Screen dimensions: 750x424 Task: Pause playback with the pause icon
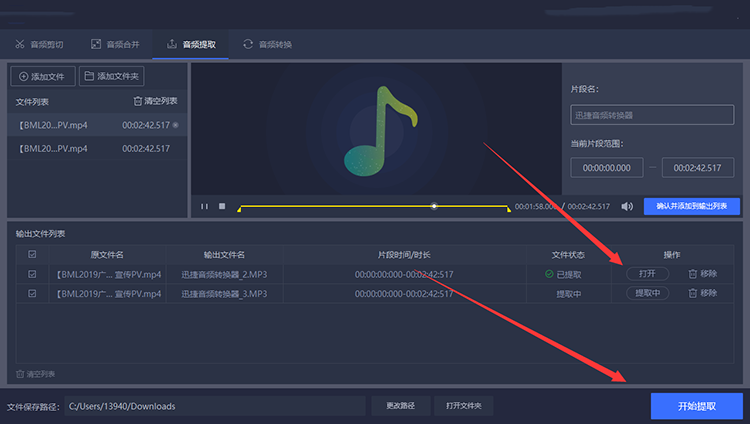[x=204, y=206]
